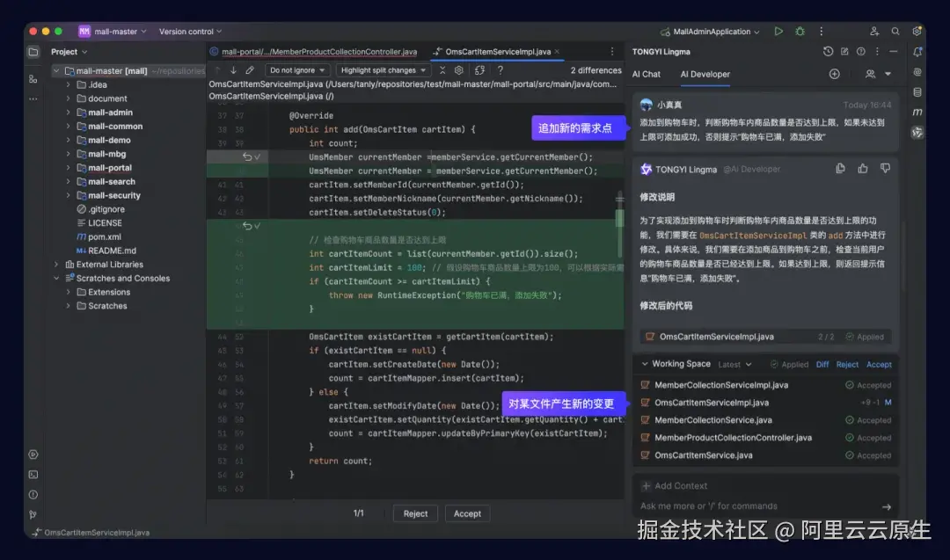950x560 pixels.
Task: Collapse the Working Space section
Action: point(645,364)
